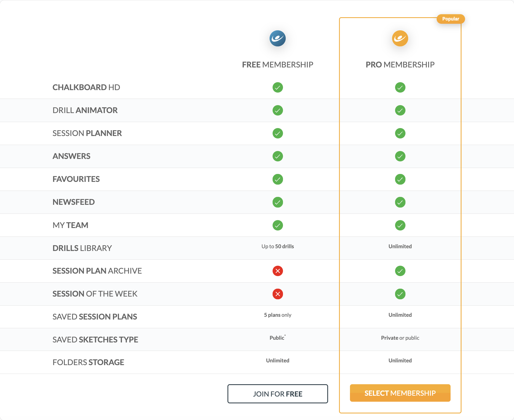
Task: Select the Free Membership heading
Action: [278, 65]
